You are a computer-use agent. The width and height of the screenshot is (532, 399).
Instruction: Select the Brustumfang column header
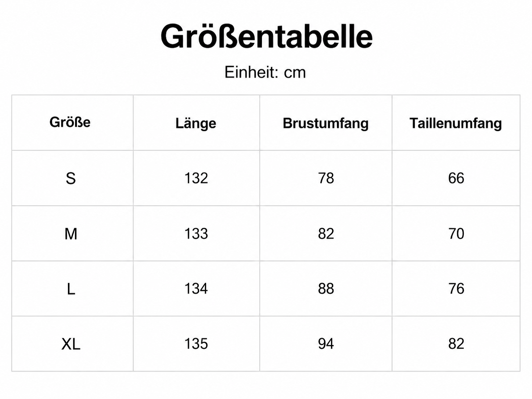[x=326, y=123]
